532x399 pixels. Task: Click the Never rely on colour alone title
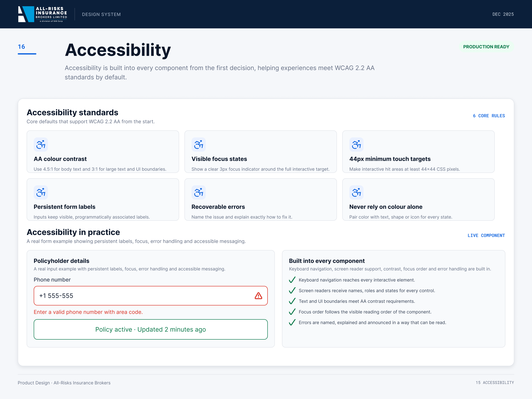click(x=386, y=207)
